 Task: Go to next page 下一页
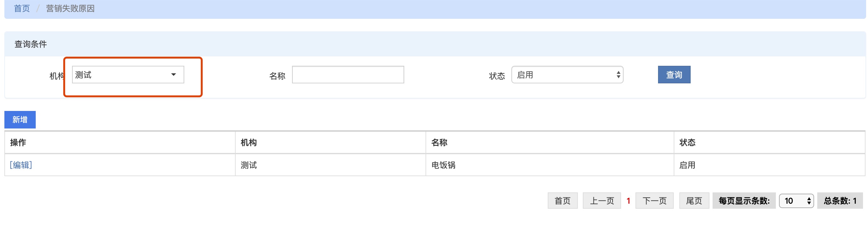point(654,201)
